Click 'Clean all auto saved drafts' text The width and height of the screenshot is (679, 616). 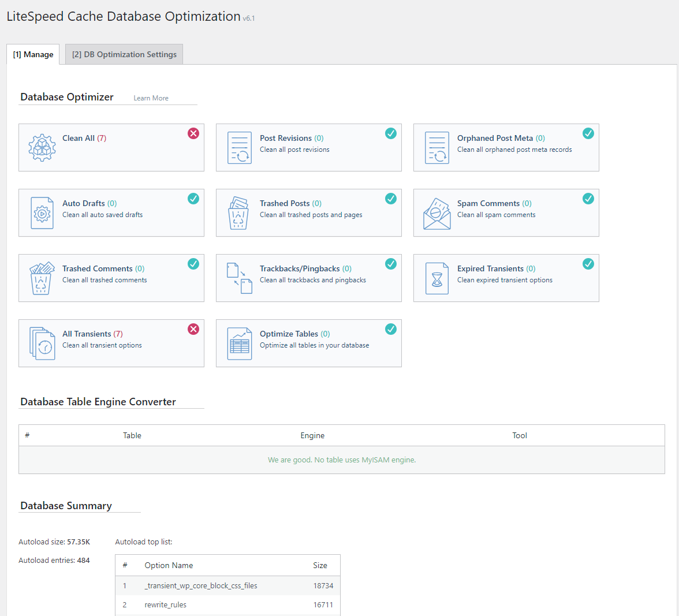[x=103, y=215]
